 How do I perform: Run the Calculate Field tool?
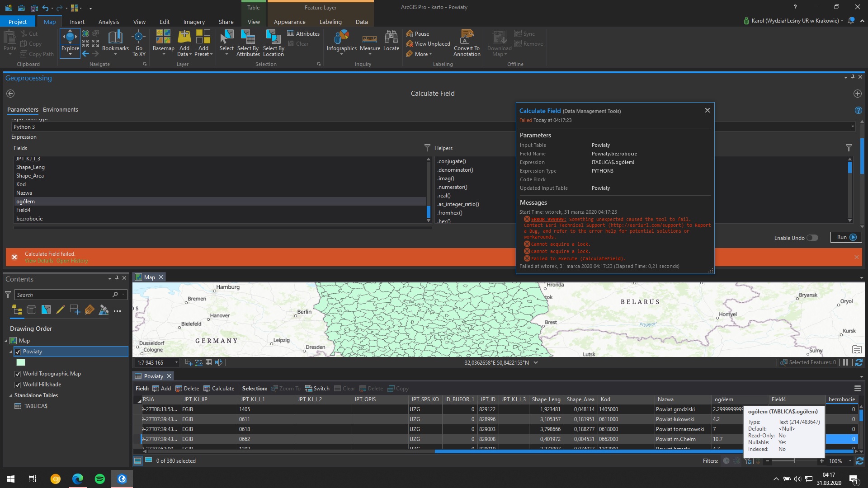point(846,237)
